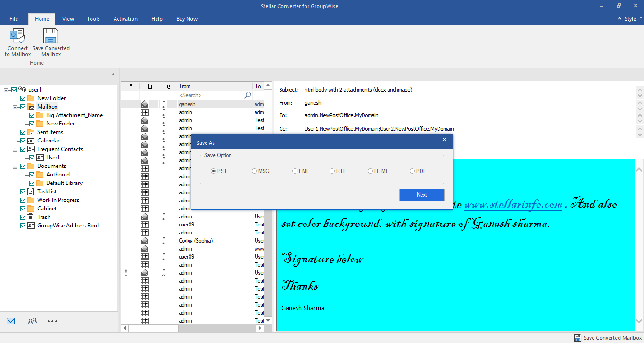Open the File menu
This screenshot has width=644, height=343.
click(x=14, y=19)
